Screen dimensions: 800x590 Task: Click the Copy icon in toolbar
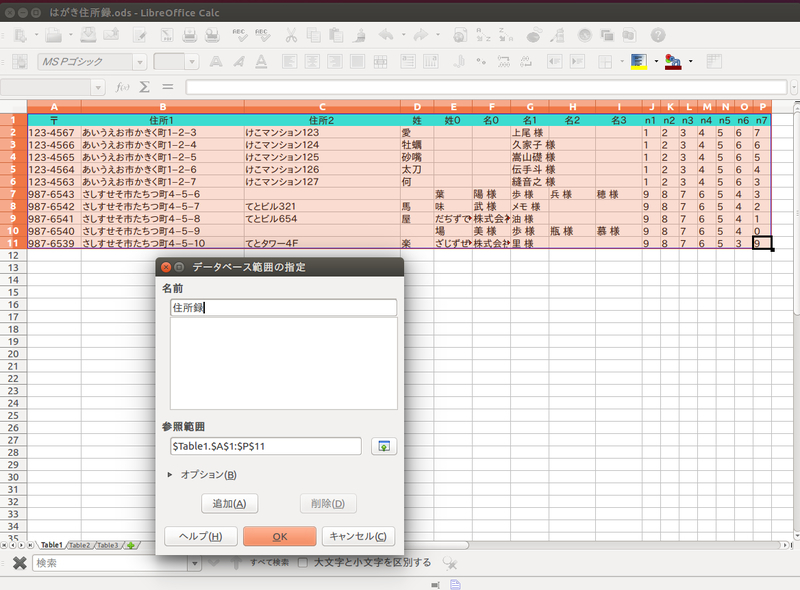coord(313,35)
